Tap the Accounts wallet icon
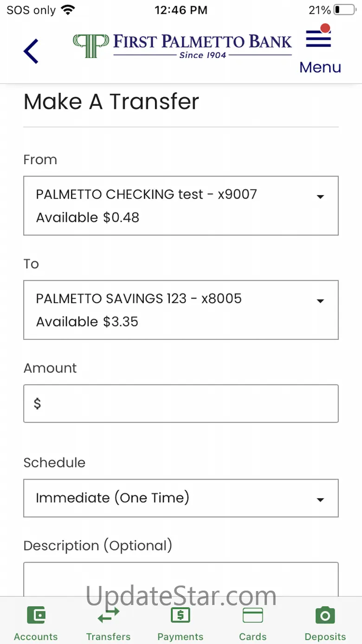 36,616
